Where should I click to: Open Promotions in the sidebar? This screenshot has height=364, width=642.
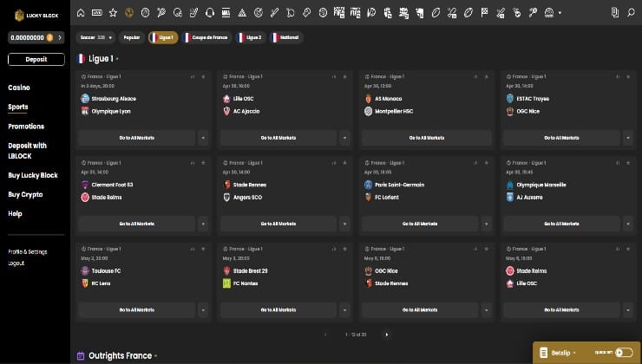pyautogui.click(x=26, y=127)
